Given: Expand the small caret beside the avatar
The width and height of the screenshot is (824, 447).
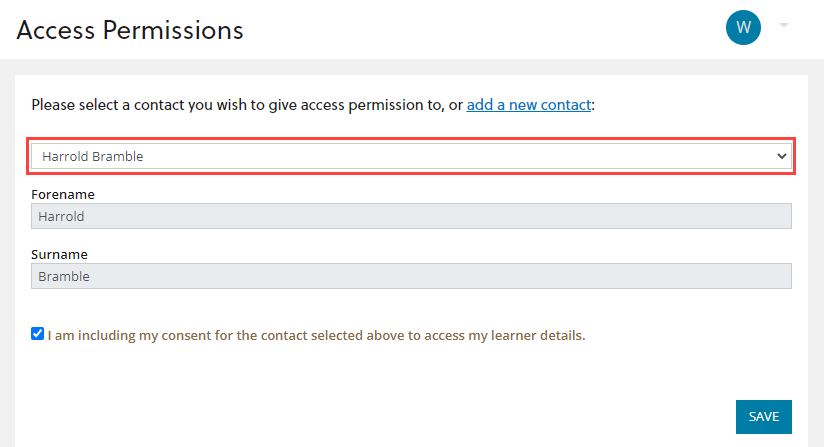Looking at the screenshot, I should click(x=784, y=25).
